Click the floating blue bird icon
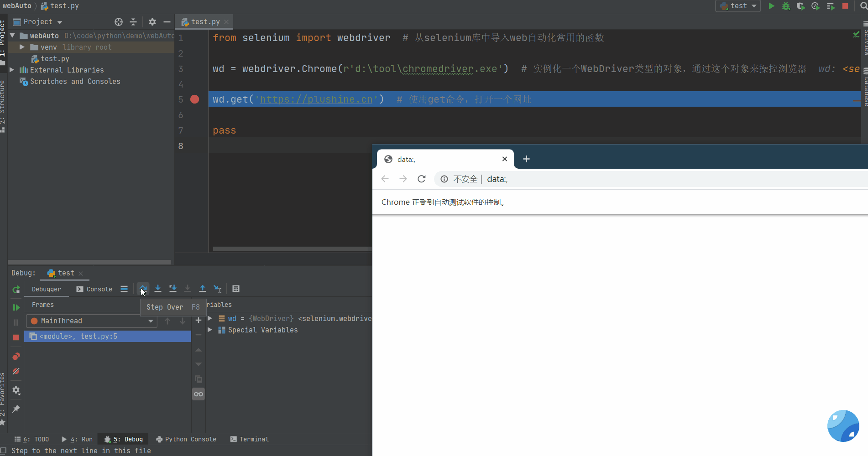Screen dimensions: 868x456 843,426
